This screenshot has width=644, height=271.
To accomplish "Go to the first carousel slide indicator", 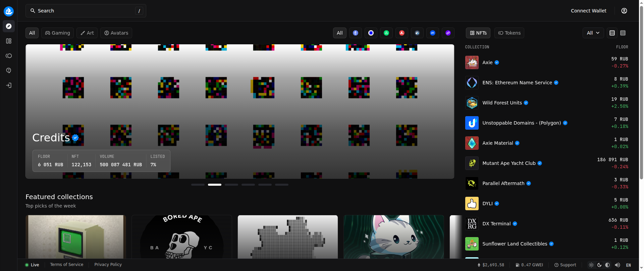I will [198, 185].
